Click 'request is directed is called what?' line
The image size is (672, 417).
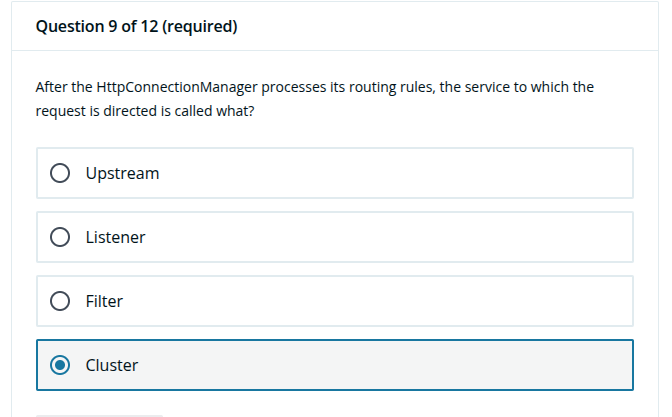(145, 111)
